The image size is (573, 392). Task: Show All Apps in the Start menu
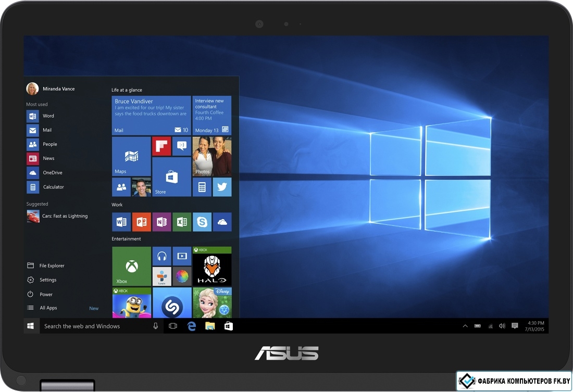click(42, 308)
